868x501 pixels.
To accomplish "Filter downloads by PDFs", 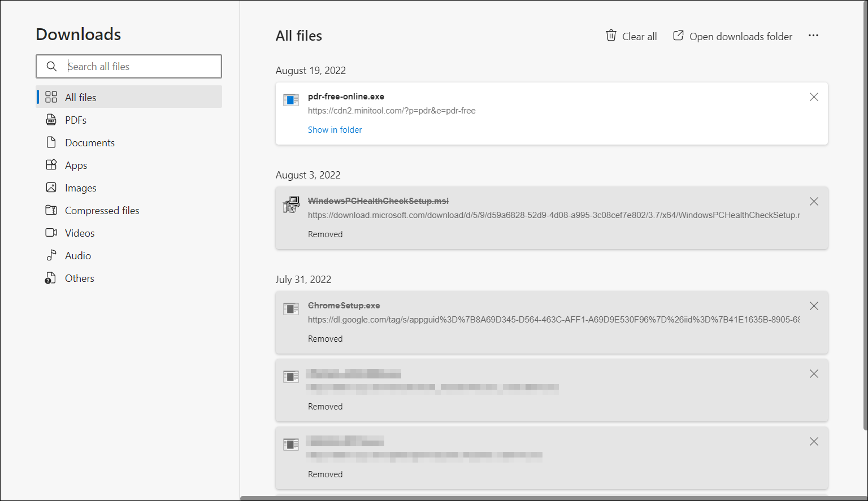I will pos(76,120).
